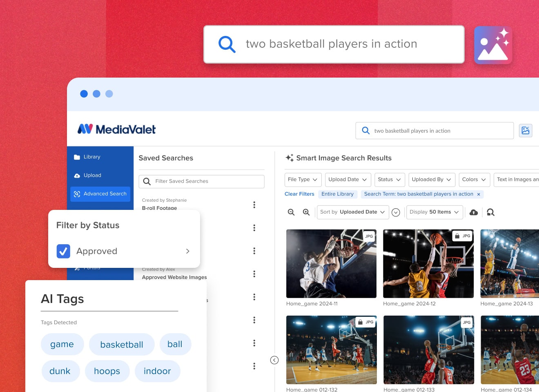
Task: Select the hoops AI tag
Action: [107, 371]
